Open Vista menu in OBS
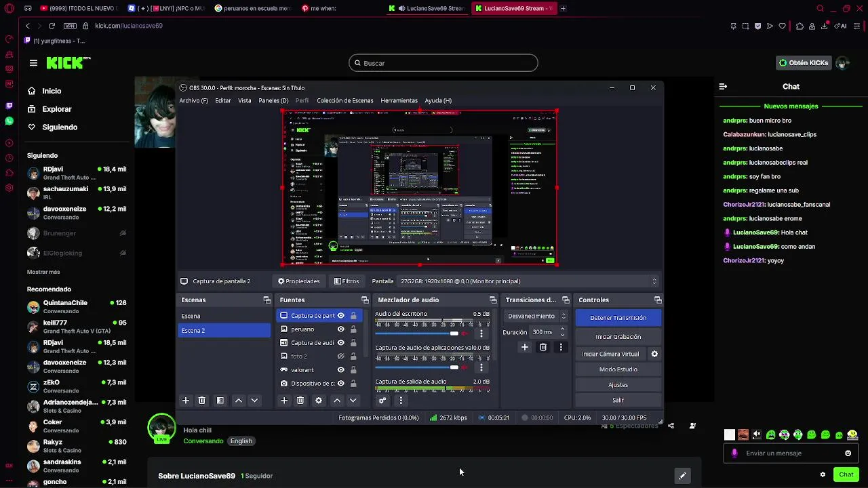The image size is (868, 488). (245, 100)
